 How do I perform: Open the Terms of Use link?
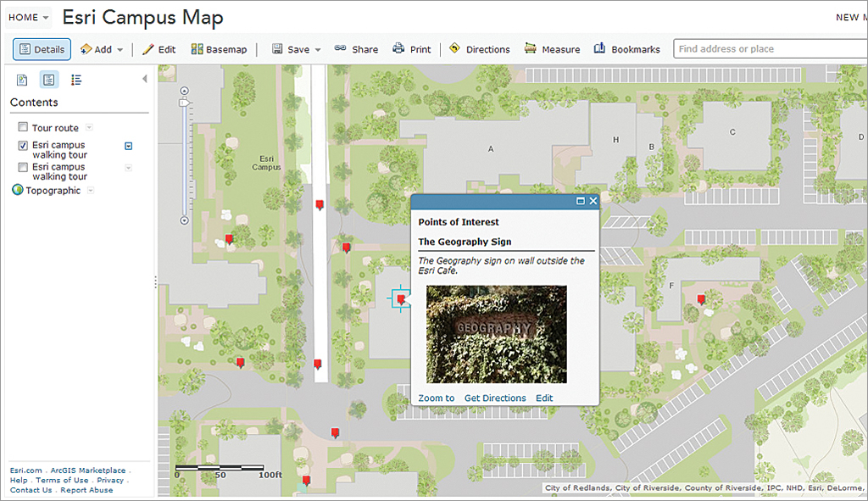click(62, 481)
